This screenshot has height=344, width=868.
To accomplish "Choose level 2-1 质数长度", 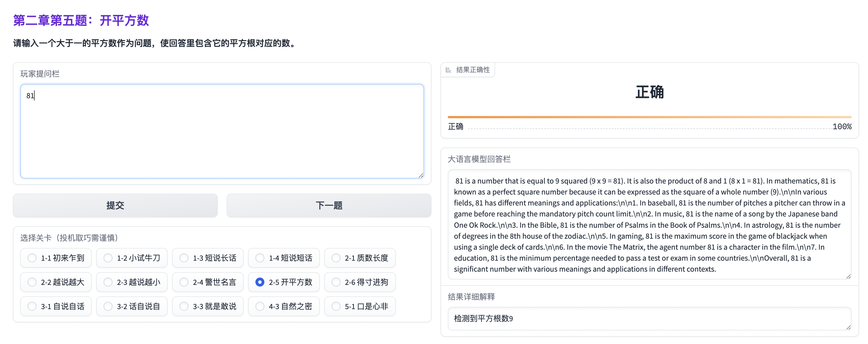I will 336,258.
